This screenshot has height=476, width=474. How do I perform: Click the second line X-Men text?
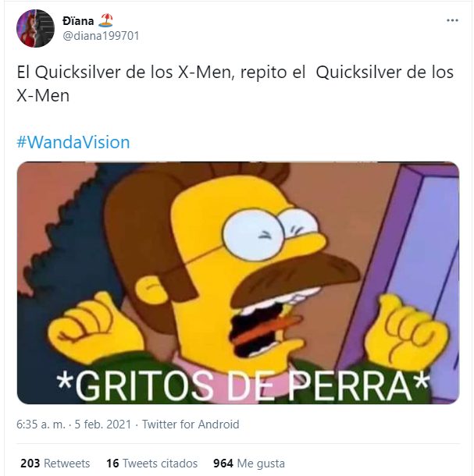pos(43,96)
